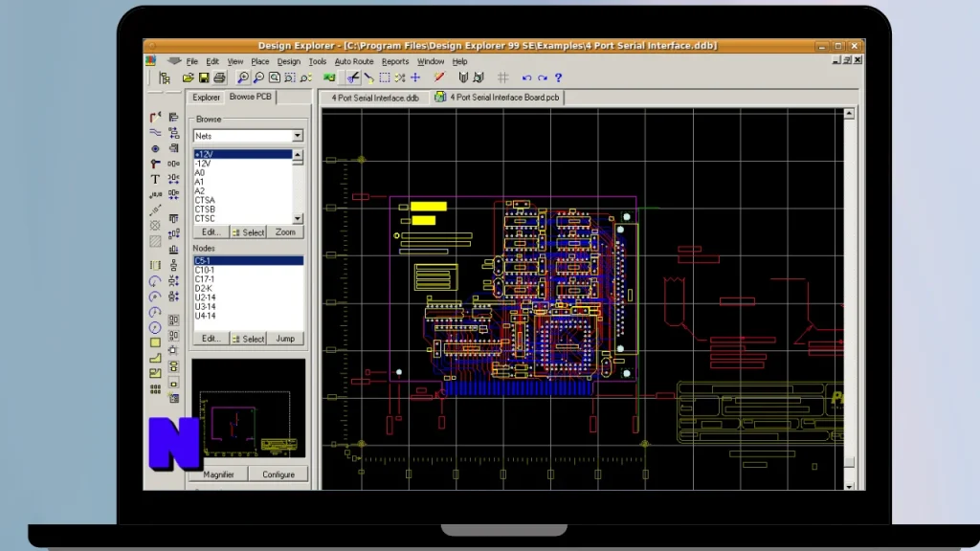Open the Place menu
The image size is (980, 551).
pos(260,61)
